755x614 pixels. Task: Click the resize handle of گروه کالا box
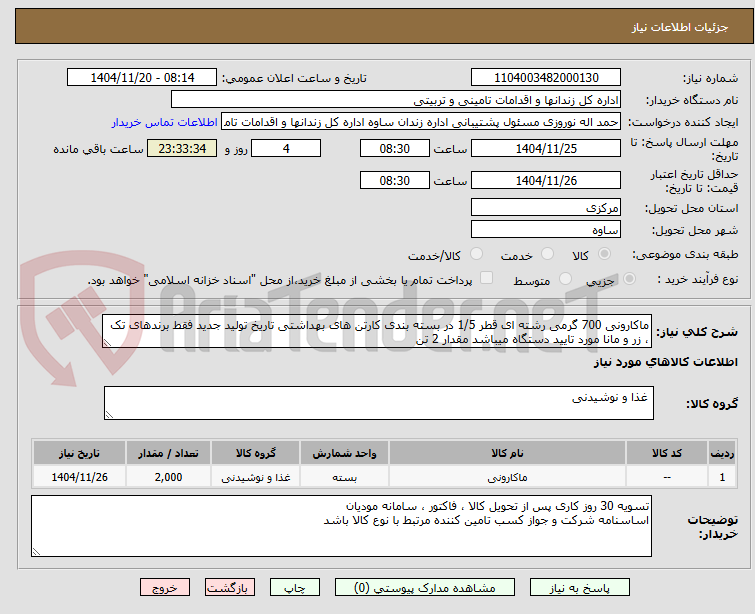click(x=109, y=414)
